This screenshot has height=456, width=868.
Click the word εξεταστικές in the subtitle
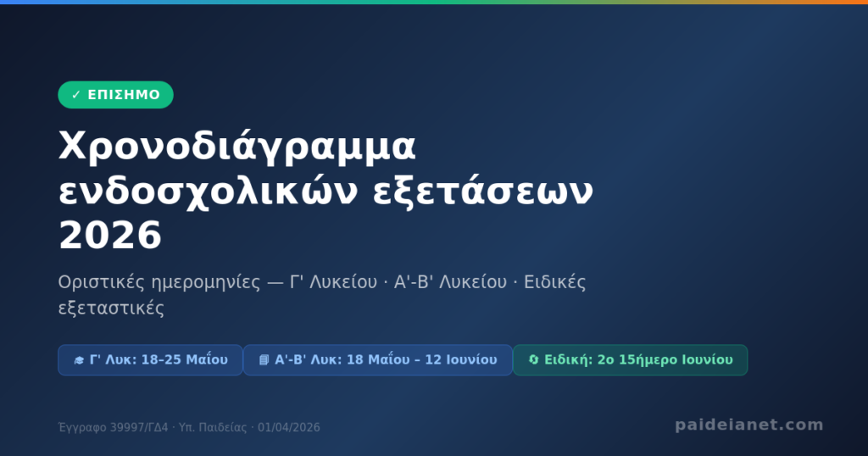(x=111, y=309)
